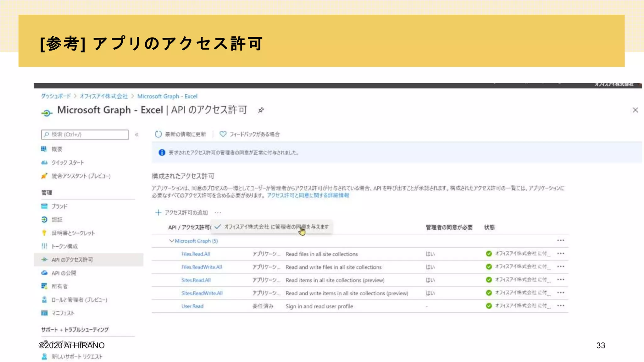Collapse the Microsoft Graph (5) group
The height and width of the screenshot is (362, 644).
(171, 241)
